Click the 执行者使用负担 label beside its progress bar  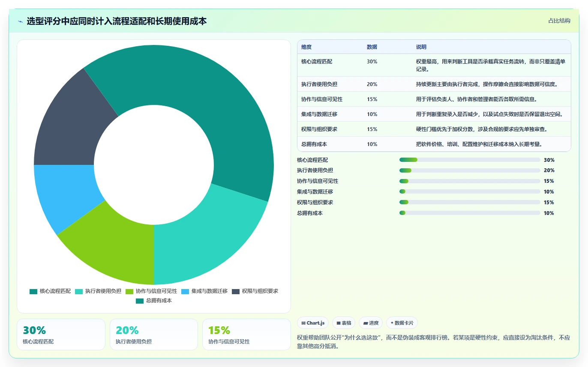point(315,170)
